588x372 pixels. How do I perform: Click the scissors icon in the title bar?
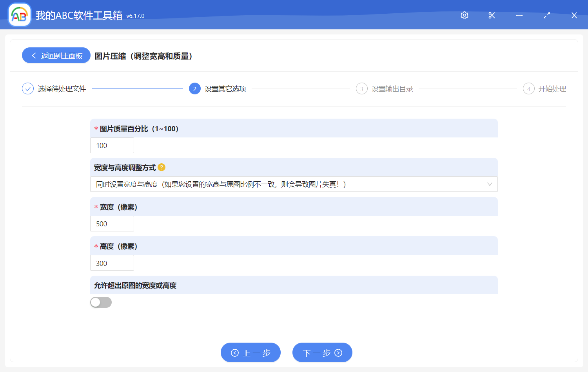click(492, 15)
